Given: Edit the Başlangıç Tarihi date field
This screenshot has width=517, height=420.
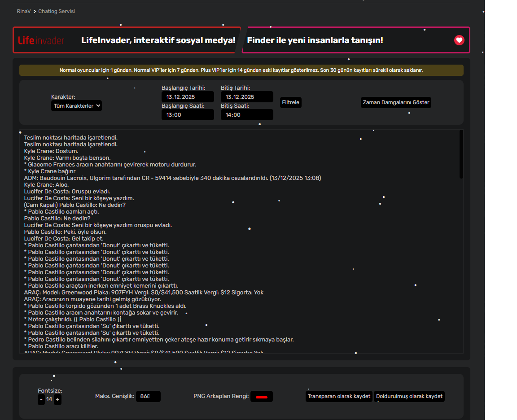Looking at the screenshot, I should tap(188, 97).
